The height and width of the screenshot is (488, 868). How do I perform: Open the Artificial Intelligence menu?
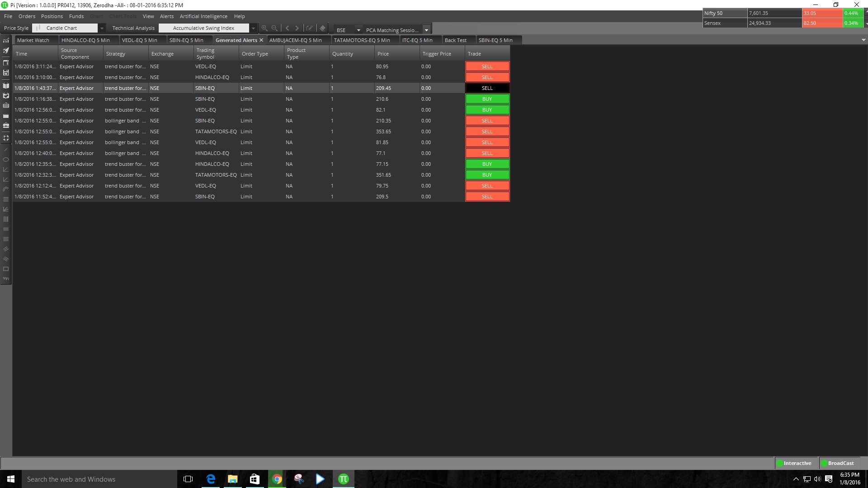pyautogui.click(x=203, y=16)
